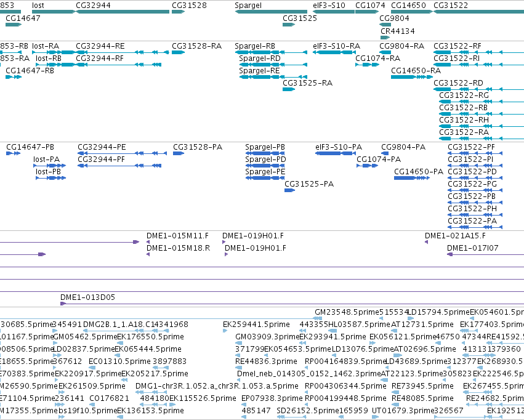Select the CG14647 gene label
Image resolution: width=524 pixels, height=420 pixels.
tap(23, 18)
